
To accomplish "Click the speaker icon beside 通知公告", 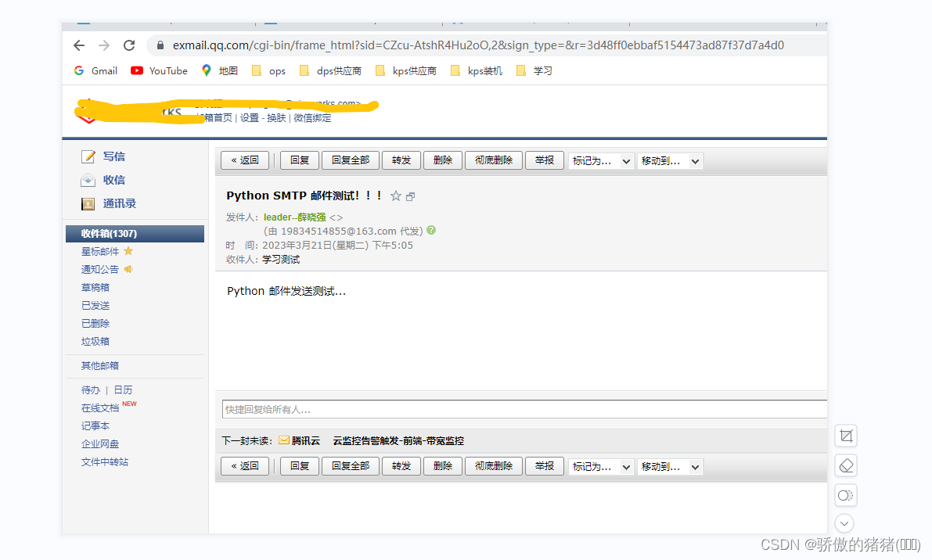I will (128, 269).
